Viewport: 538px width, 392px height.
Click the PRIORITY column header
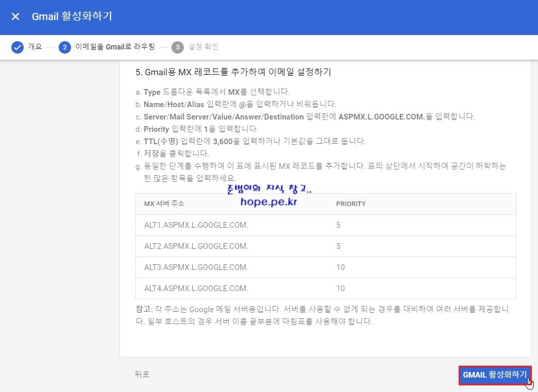[351, 204]
